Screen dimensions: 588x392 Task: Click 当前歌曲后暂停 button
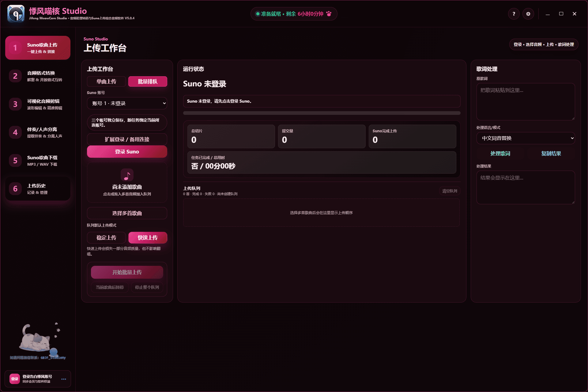110,287
